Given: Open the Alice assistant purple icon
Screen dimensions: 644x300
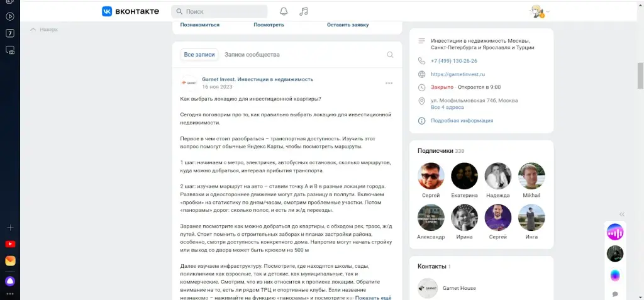Looking at the screenshot, I should tap(10, 282).
